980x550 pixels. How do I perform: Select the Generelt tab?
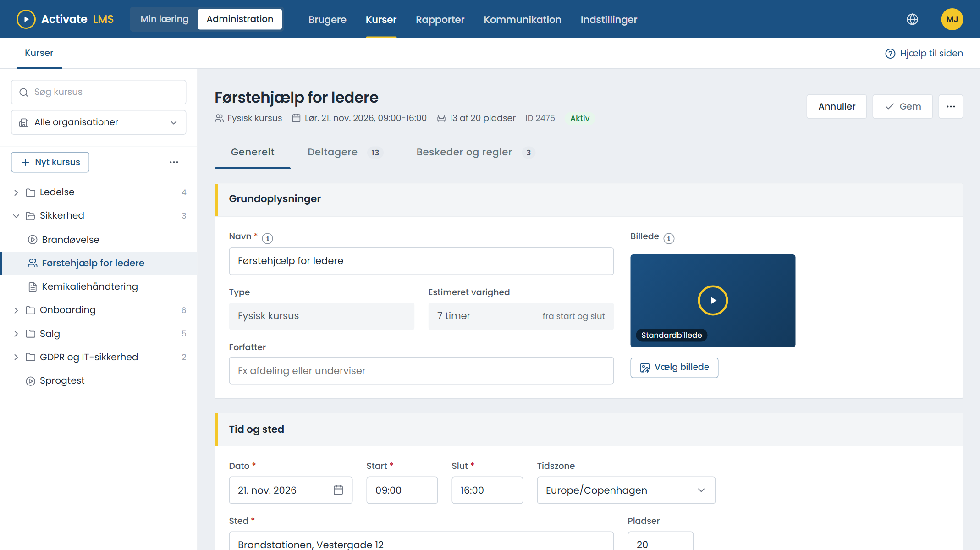pyautogui.click(x=253, y=152)
